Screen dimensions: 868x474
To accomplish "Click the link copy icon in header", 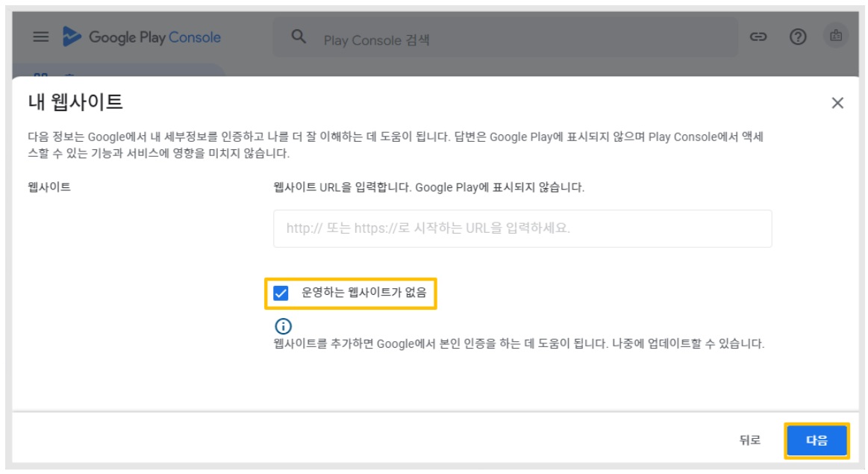I will pyautogui.click(x=758, y=37).
